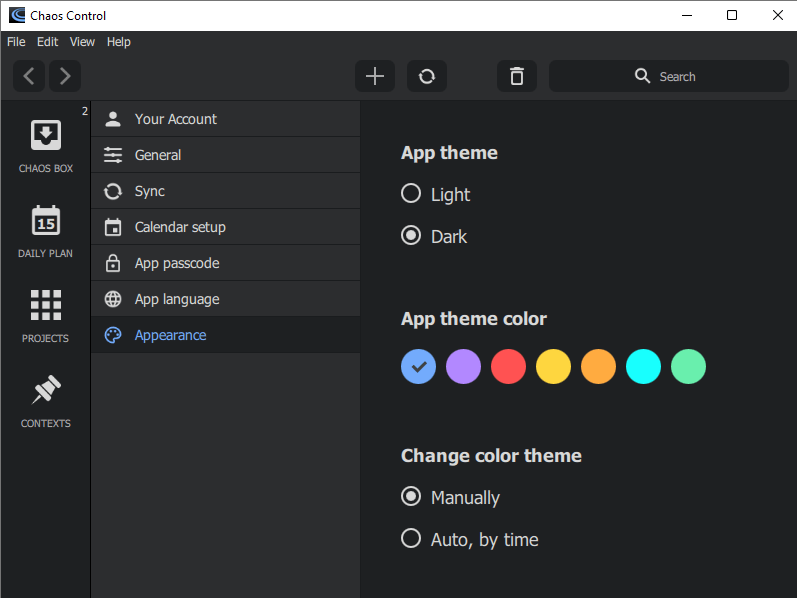Click the App passcode lock icon
Screen dimensions: 797x598
click(x=113, y=263)
